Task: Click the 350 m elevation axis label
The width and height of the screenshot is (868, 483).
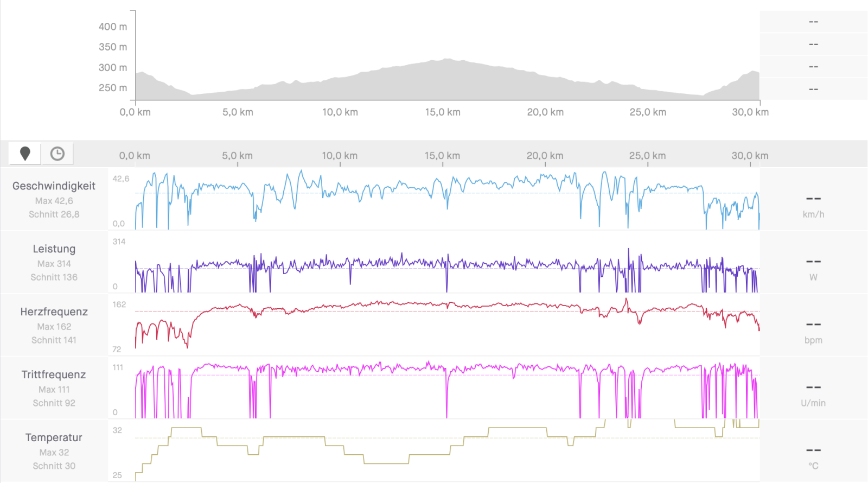Action: point(113,47)
